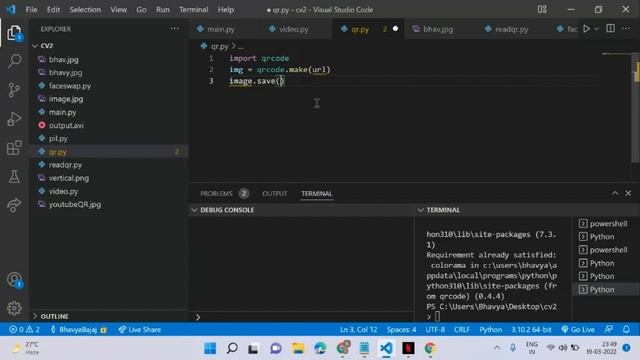Go to line via Ln 3, Col 12
The image size is (640, 360).
(x=358, y=329)
